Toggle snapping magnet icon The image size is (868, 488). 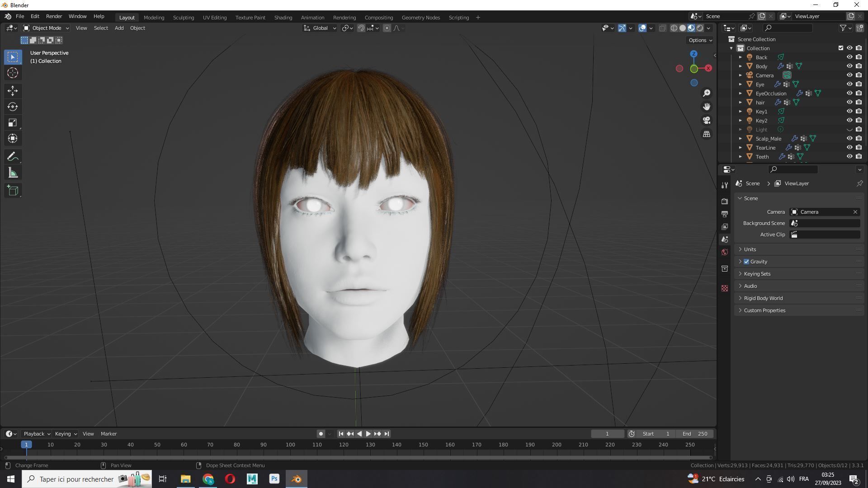pos(361,28)
